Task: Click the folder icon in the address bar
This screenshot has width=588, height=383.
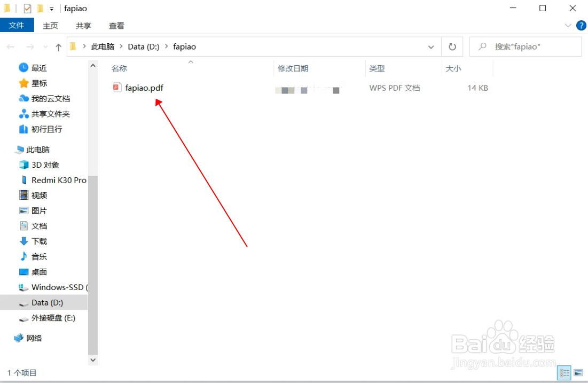Action: coord(73,46)
